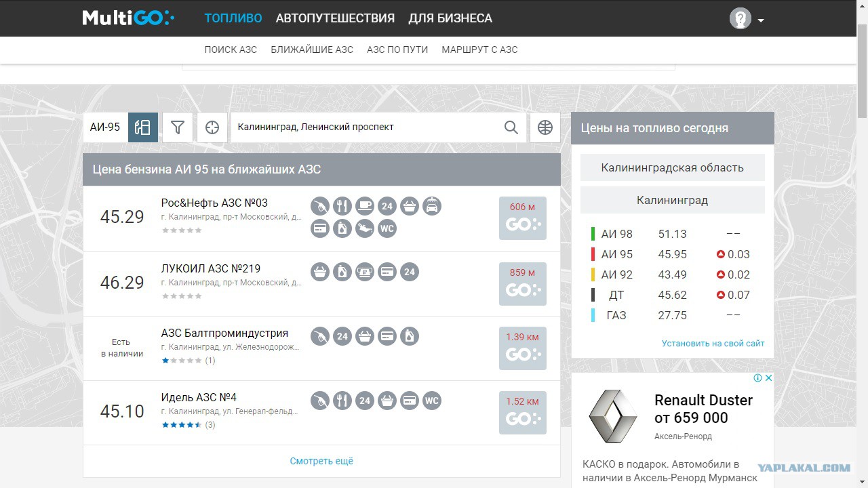
Task: Open the ДЛЯ БИЗНЕСА menu
Action: click(x=450, y=18)
